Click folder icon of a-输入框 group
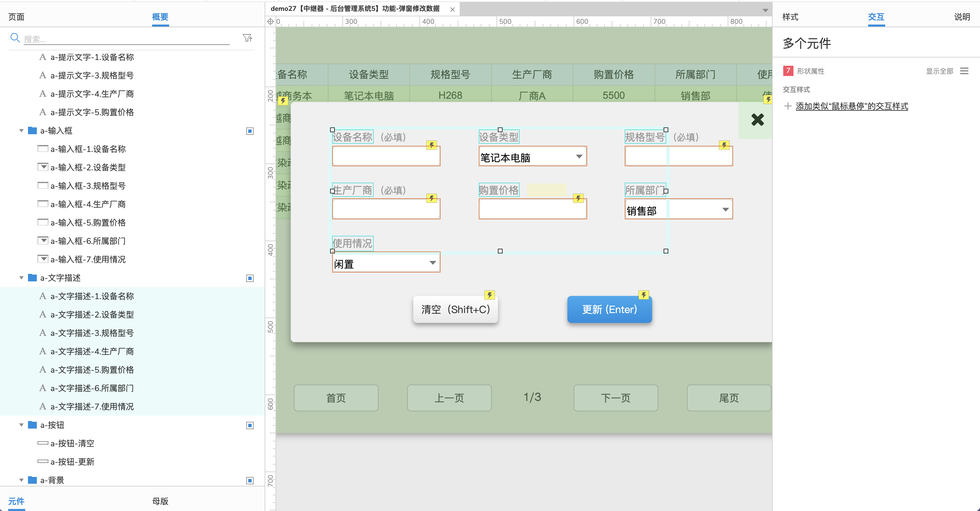980x511 pixels. tap(32, 130)
